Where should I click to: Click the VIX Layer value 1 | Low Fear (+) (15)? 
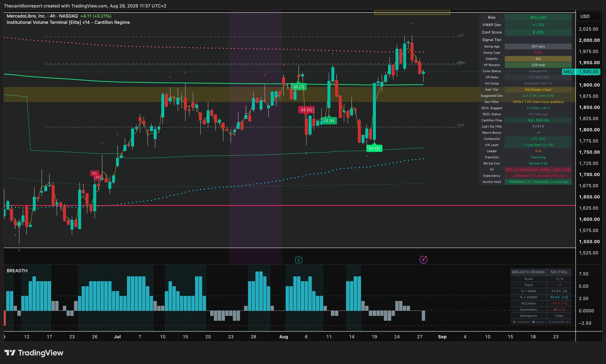tap(538, 145)
